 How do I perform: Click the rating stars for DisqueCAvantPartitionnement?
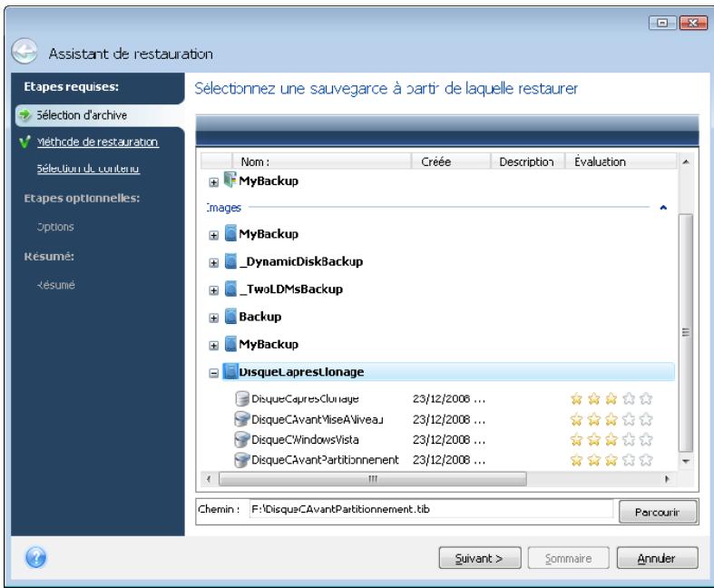tap(611, 460)
